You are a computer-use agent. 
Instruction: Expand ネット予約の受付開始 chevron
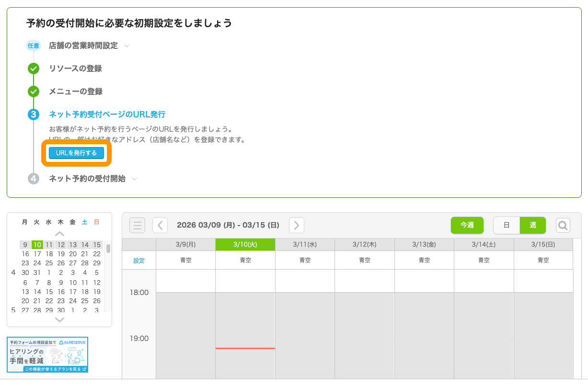(x=134, y=179)
